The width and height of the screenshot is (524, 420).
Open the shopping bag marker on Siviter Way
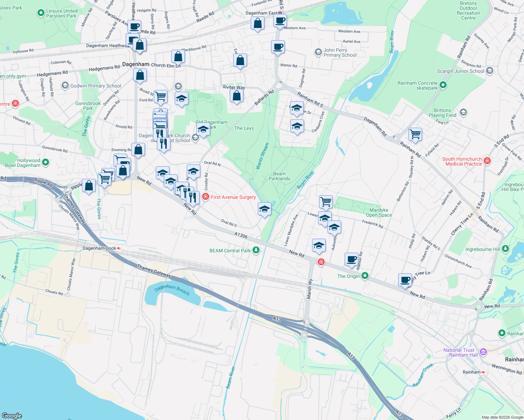coord(236,96)
